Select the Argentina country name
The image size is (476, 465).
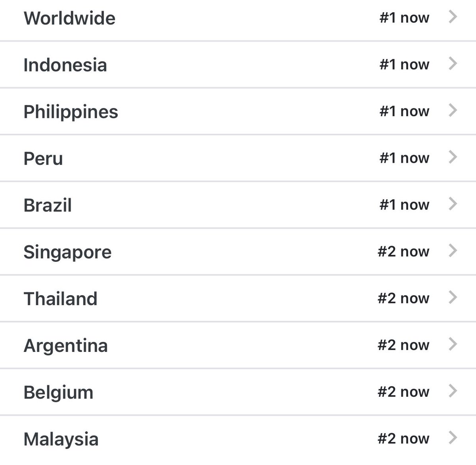click(x=65, y=346)
